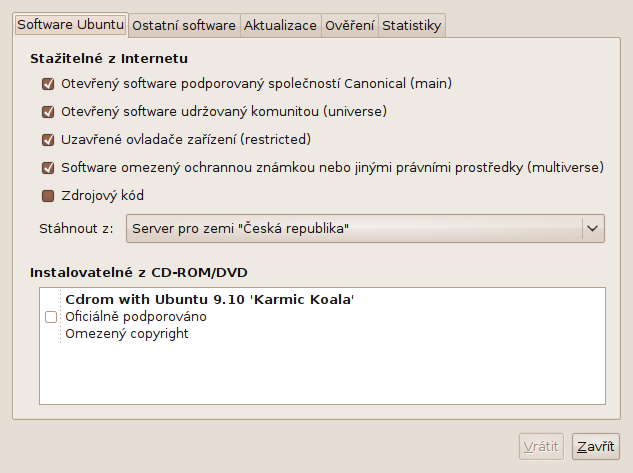The width and height of the screenshot is (633, 473).
Task: Show the Statistiky tab
Action: [x=411, y=25]
